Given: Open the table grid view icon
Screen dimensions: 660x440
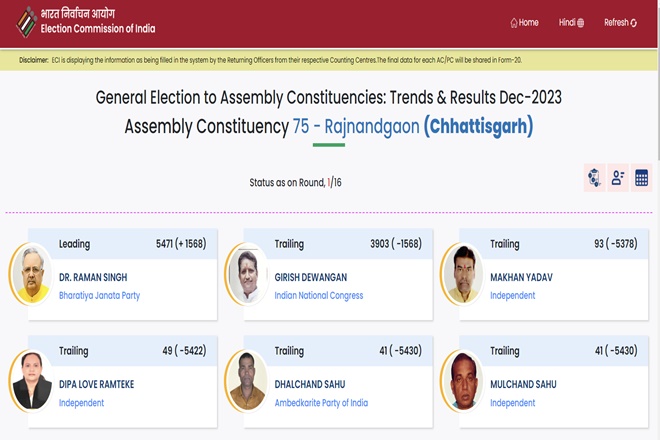Looking at the screenshot, I should pyautogui.click(x=641, y=178).
